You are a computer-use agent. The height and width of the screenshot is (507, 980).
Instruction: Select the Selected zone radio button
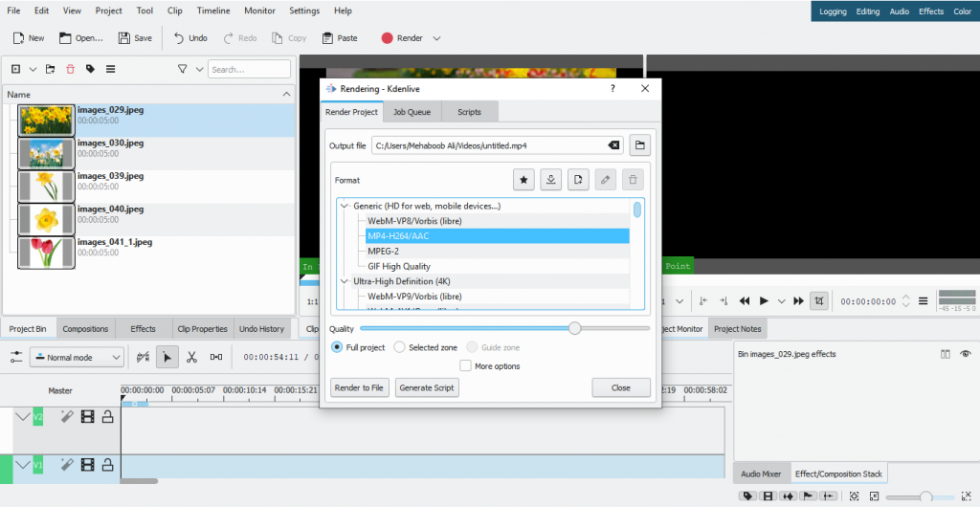coord(400,347)
